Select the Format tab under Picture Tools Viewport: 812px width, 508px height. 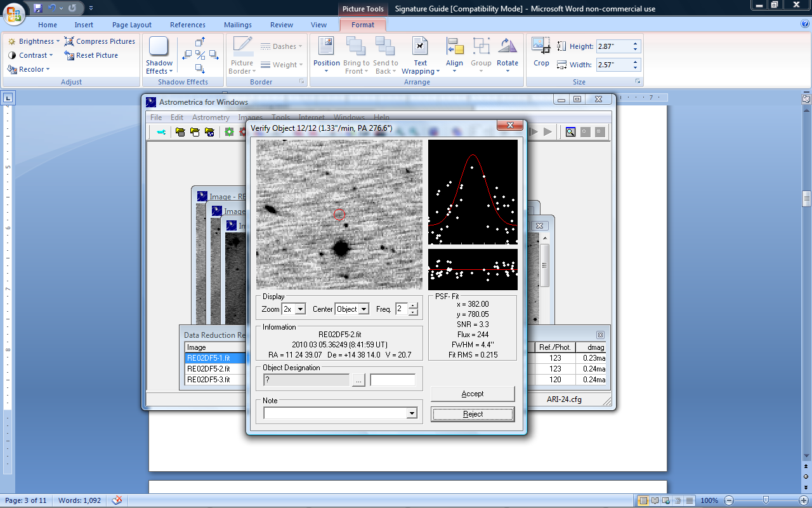click(363, 25)
